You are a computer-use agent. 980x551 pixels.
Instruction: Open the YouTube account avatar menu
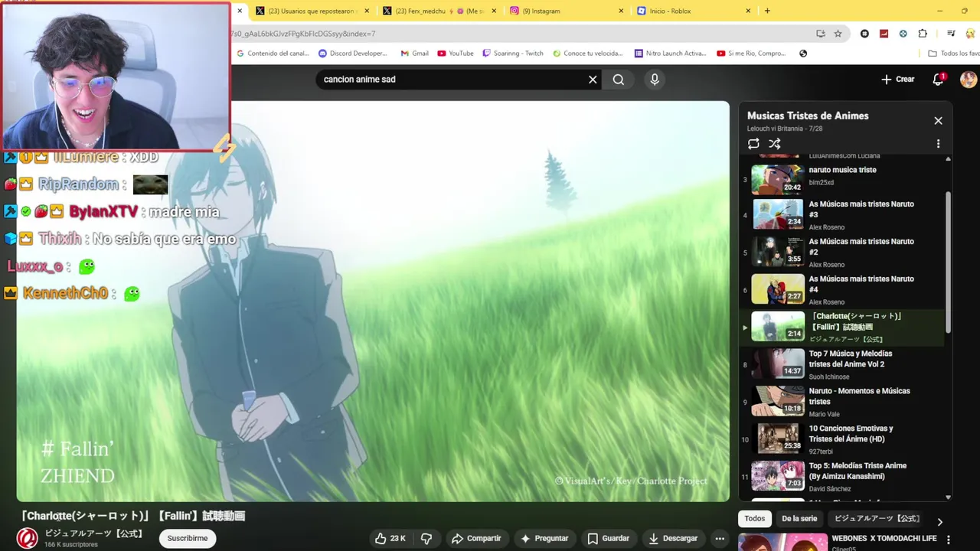(969, 80)
